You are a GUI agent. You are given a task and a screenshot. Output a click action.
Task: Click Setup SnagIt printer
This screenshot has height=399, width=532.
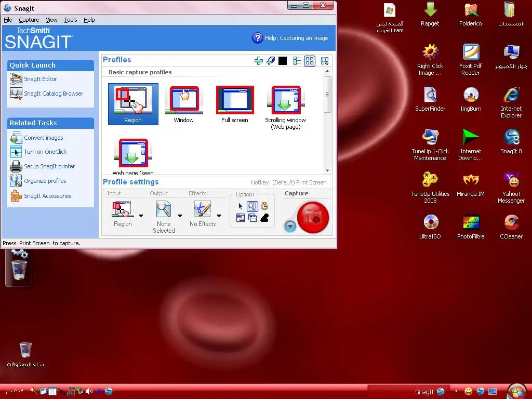(x=43, y=166)
